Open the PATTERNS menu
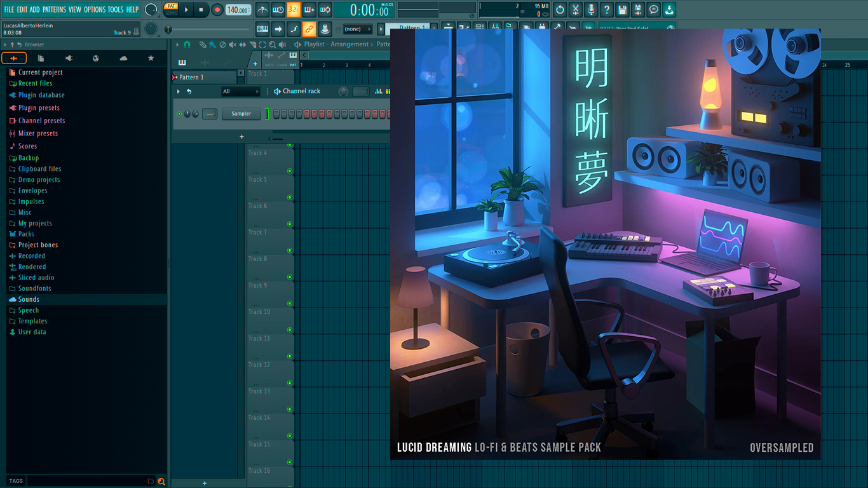Screen dimensions: 868x488 [x=54, y=10]
